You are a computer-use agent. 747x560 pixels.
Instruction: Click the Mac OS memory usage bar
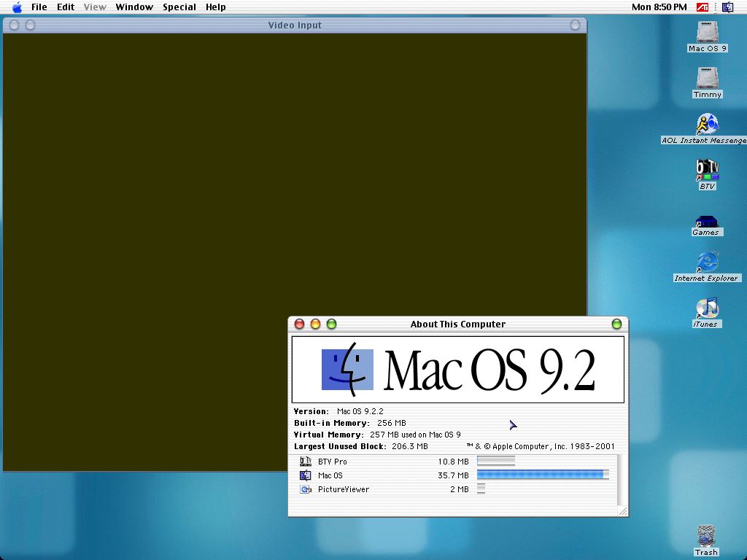pyautogui.click(x=543, y=475)
